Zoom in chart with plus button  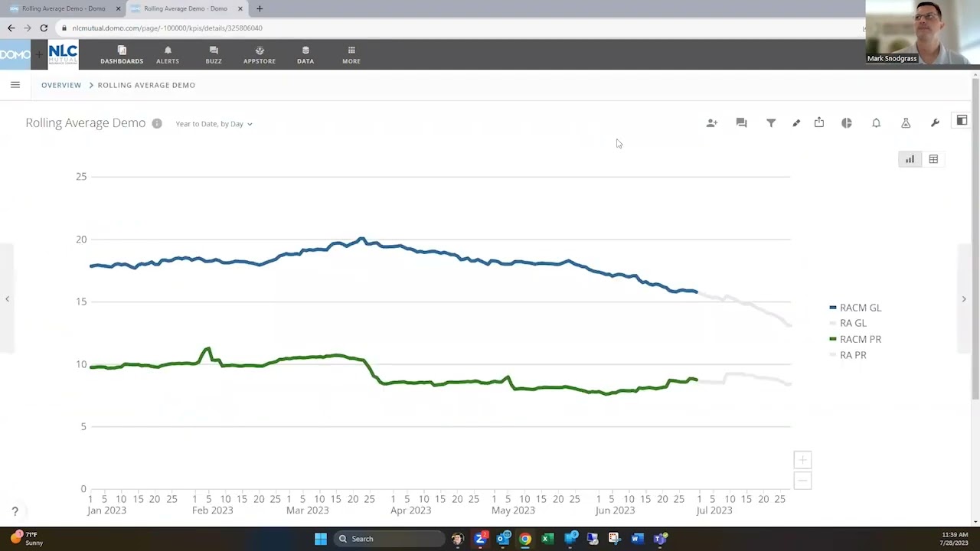[802, 460]
